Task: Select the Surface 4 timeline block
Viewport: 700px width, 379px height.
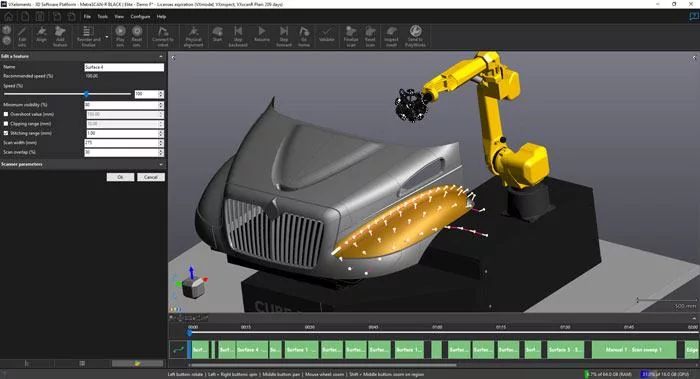Action: pos(252,350)
